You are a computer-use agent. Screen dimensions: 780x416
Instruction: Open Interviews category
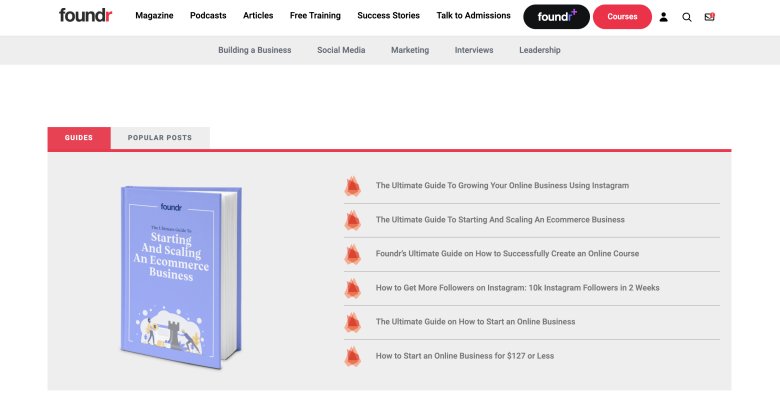point(474,50)
